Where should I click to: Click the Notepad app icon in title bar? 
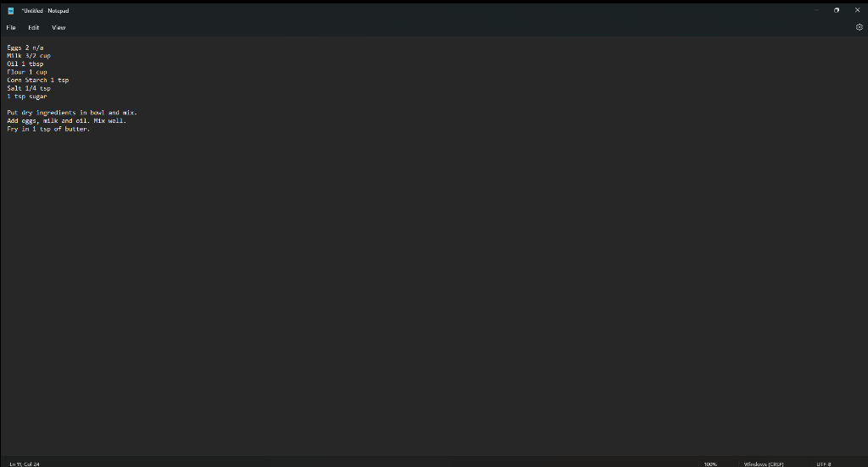point(10,10)
